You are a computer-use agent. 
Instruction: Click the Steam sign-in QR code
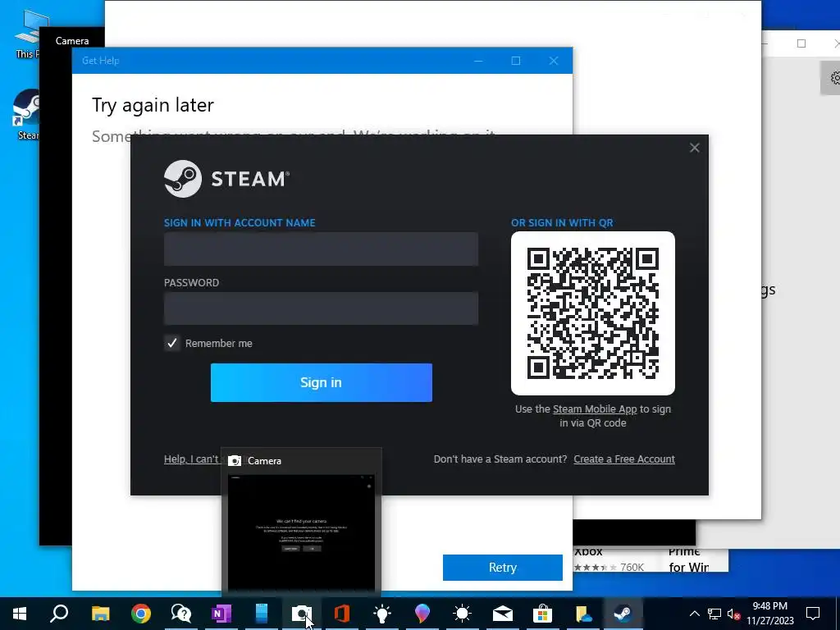tap(593, 313)
